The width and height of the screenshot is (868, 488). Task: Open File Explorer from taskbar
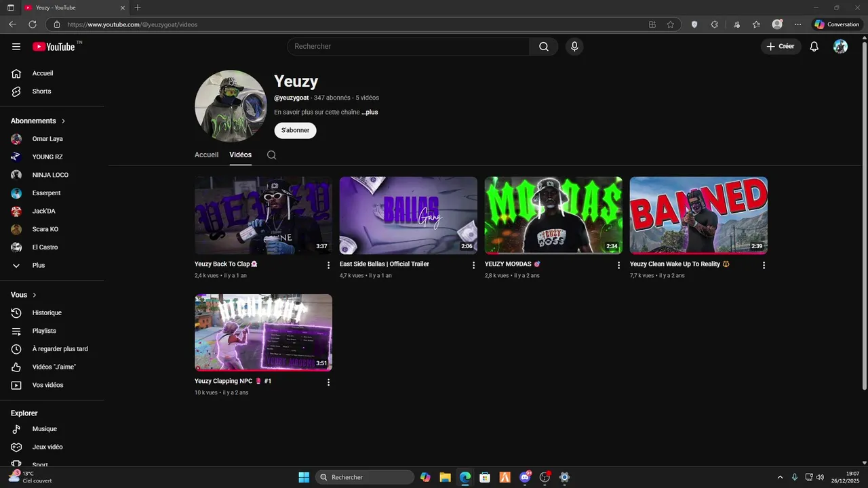pos(445,477)
